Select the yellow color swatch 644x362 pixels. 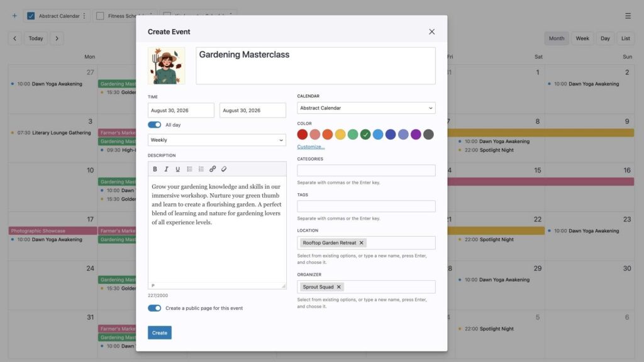point(340,134)
